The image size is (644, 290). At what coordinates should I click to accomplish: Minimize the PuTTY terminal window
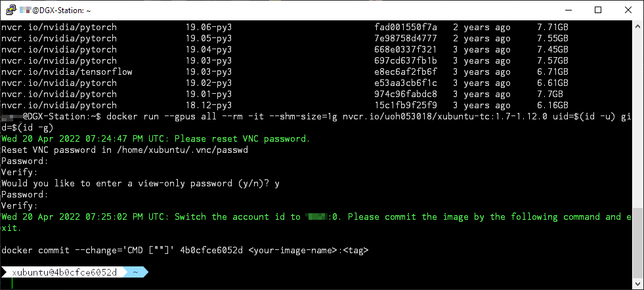[x=567, y=10]
